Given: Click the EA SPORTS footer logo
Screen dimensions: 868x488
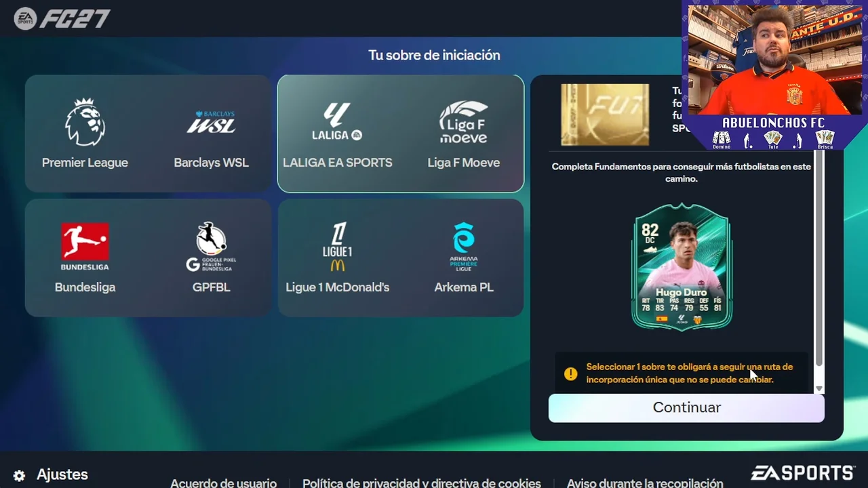Looking at the screenshot, I should point(803,473).
